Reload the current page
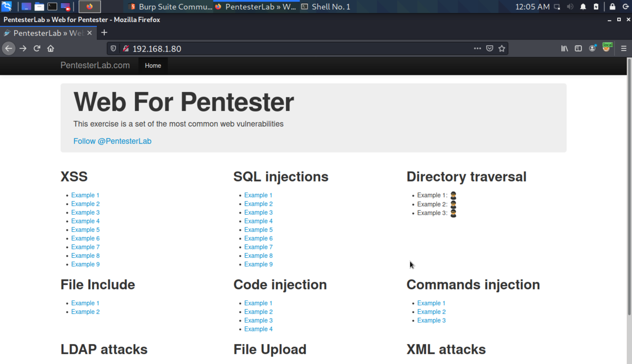 (37, 48)
